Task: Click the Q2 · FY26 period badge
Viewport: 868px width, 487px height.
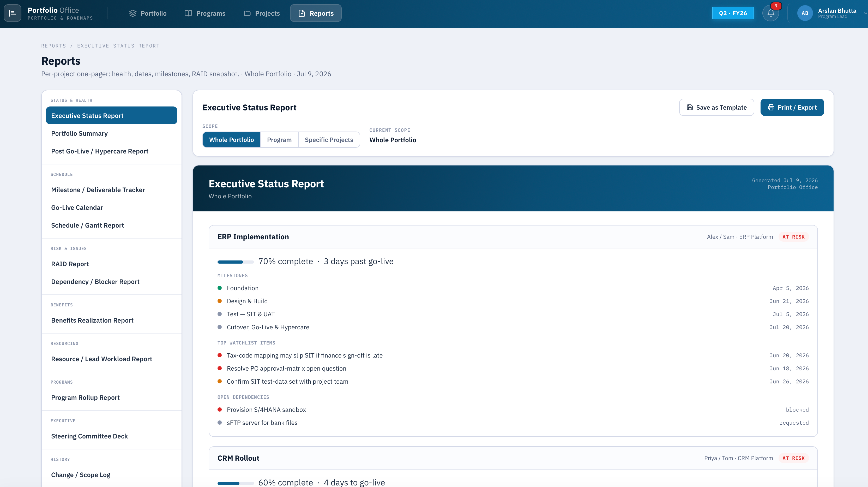Action: coord(733,13)
